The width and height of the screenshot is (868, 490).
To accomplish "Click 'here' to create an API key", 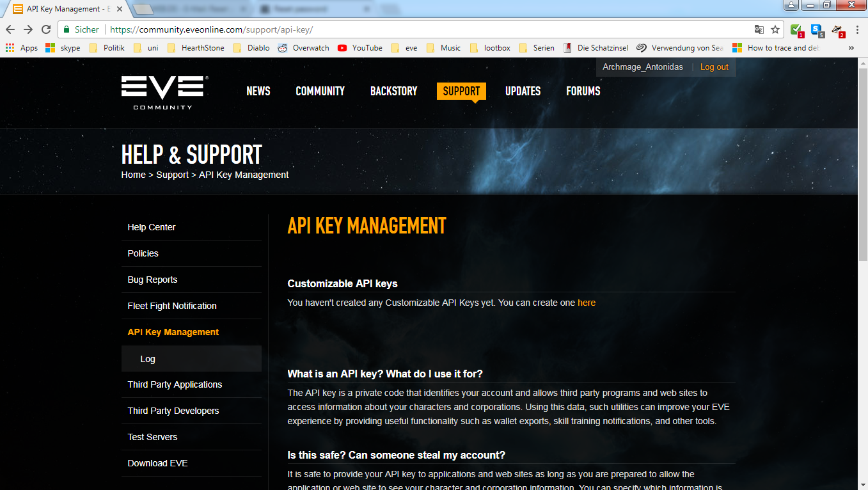I will point(587,303).
